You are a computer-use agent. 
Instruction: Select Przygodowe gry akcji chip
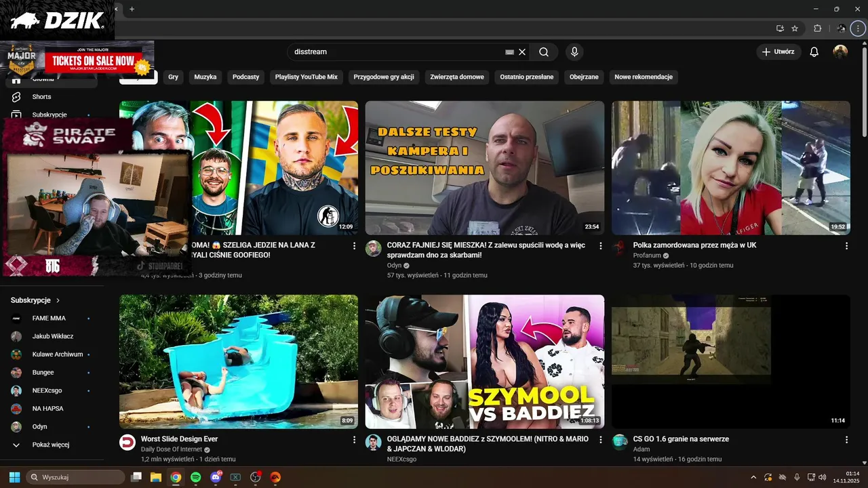tap(384, 77)
